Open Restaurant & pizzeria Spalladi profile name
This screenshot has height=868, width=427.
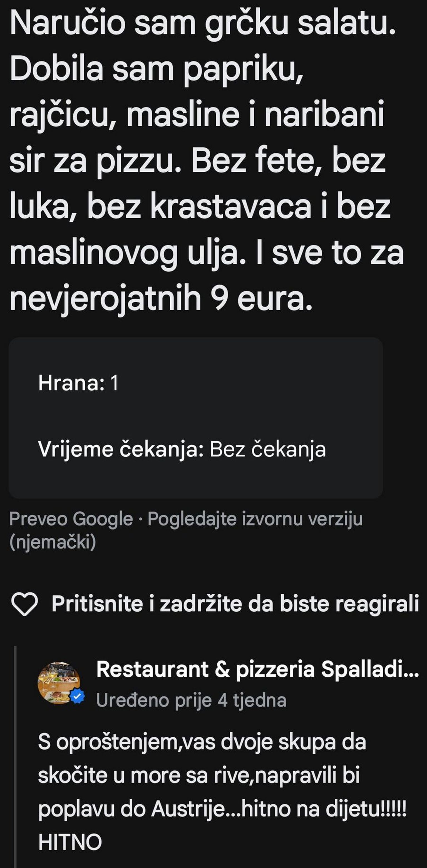(257, 669)
